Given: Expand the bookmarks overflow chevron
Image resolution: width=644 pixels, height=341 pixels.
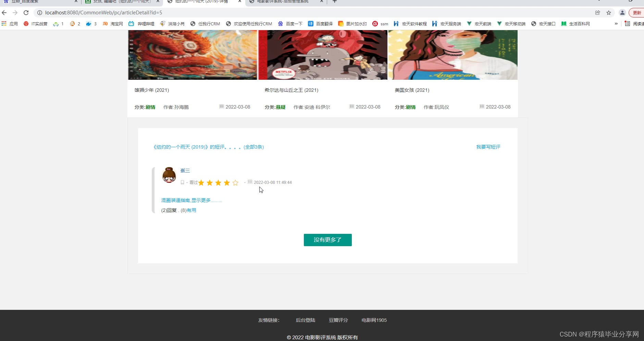Looking at the screenshot, I should [616, 24].
